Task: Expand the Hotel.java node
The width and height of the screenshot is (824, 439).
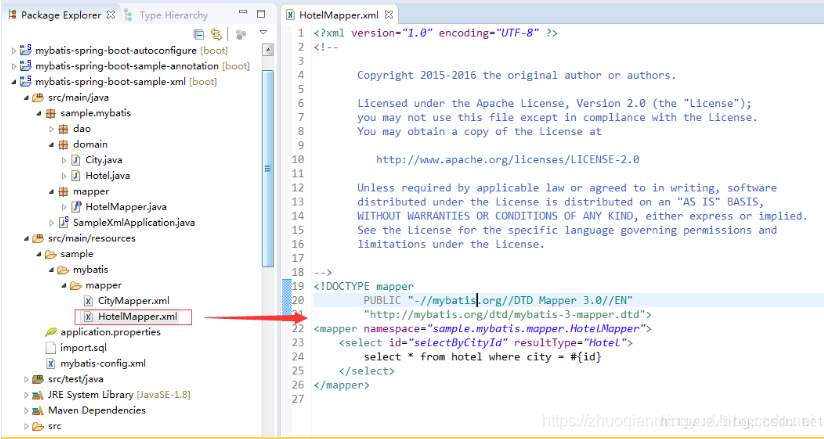Action: tap(64, 176)
